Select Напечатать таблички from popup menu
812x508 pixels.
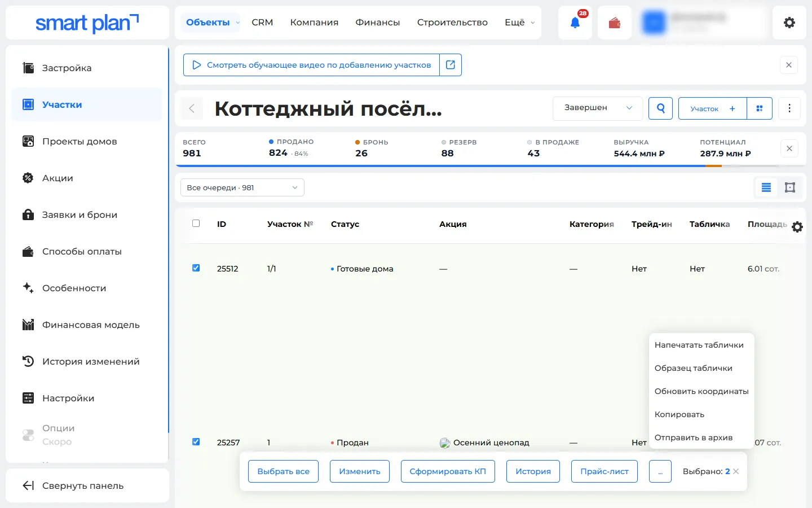699,345
